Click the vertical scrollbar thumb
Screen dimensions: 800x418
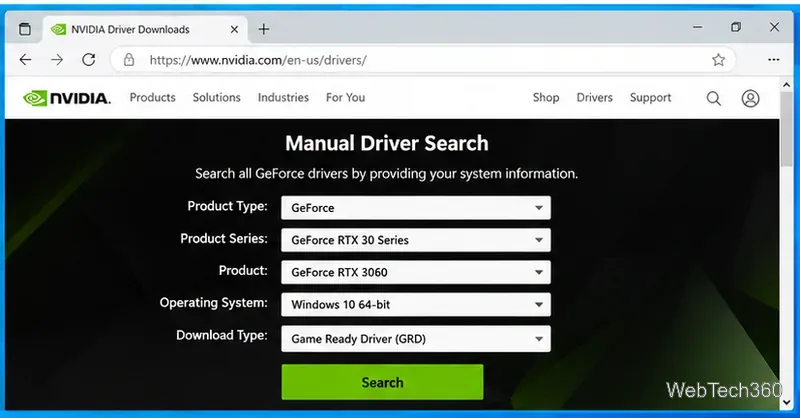[786, 129]
